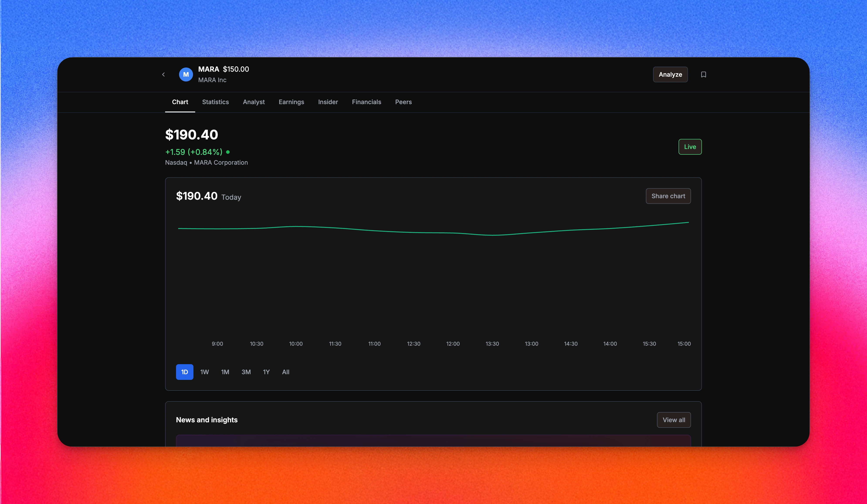Click the green price line in the chart

(433, 233)
